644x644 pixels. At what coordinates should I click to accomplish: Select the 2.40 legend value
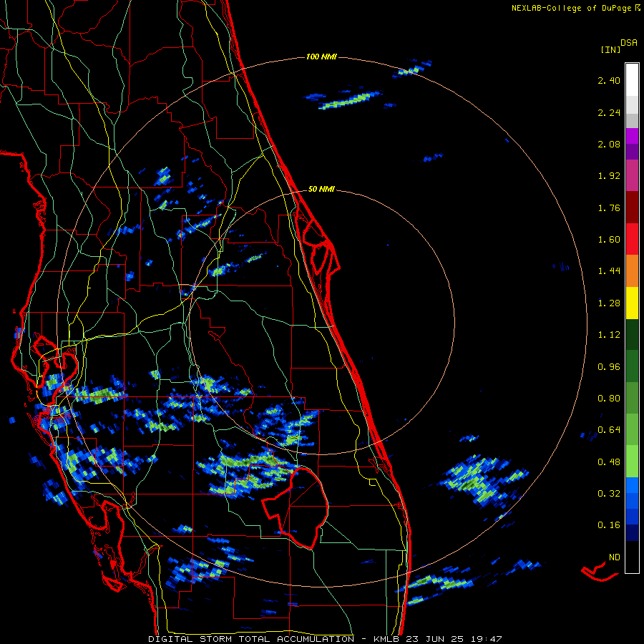point(609,80)
